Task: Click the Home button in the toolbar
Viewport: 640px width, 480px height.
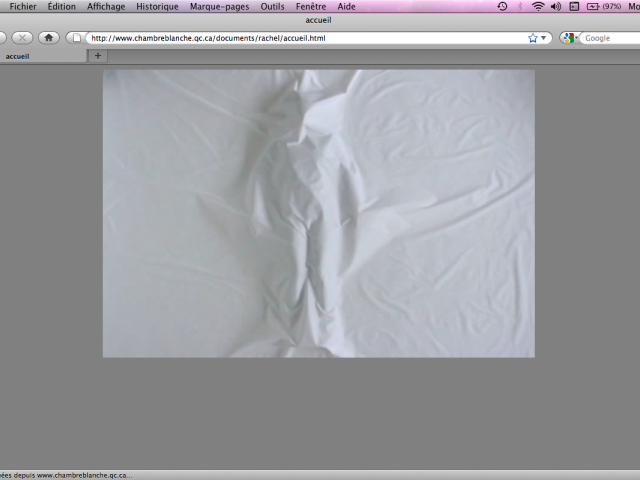Action: coord(48,38)
